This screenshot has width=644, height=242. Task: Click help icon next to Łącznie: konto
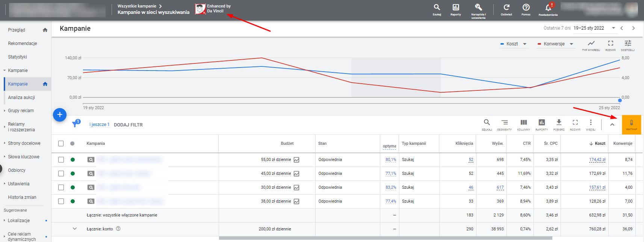118,229
